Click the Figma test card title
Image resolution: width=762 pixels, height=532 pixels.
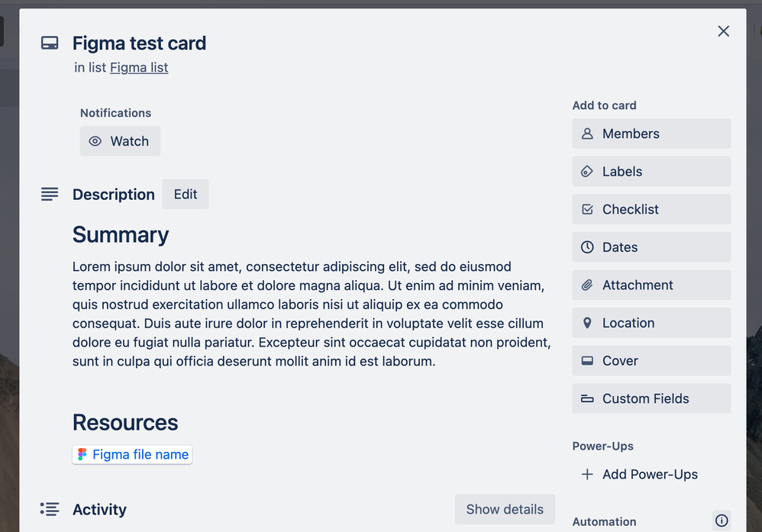tap(139, 44)
